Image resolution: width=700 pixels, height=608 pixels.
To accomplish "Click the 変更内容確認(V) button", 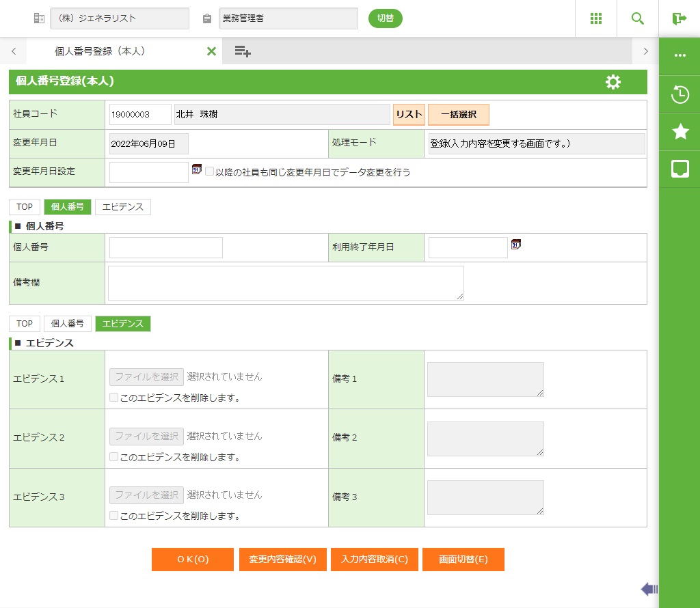I will [x=283, y=559].
